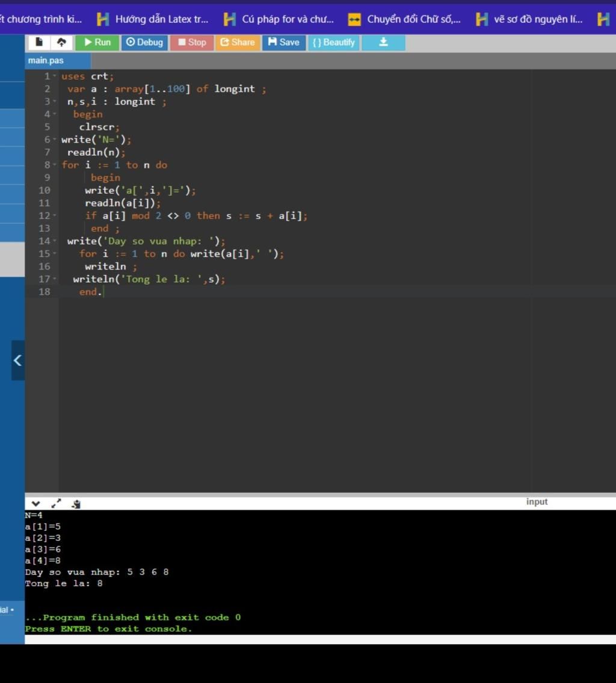Click 'Day so vua nhap: 5 3 6 8' output
The image size is (616, 683).
[x=97, y=572]
